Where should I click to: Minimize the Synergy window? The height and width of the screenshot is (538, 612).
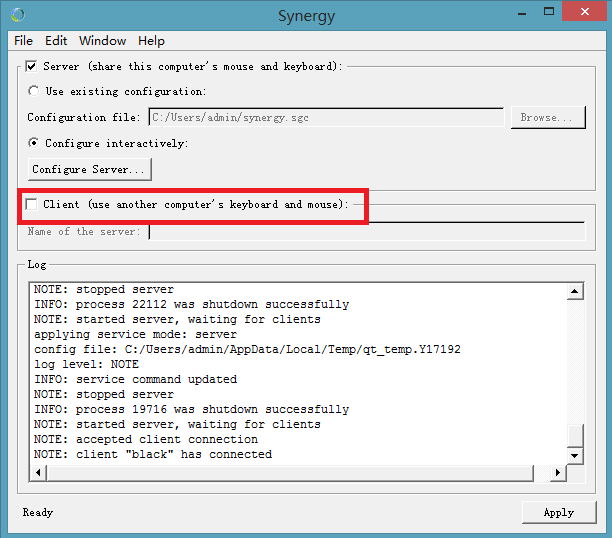click(x=522, y=13)
